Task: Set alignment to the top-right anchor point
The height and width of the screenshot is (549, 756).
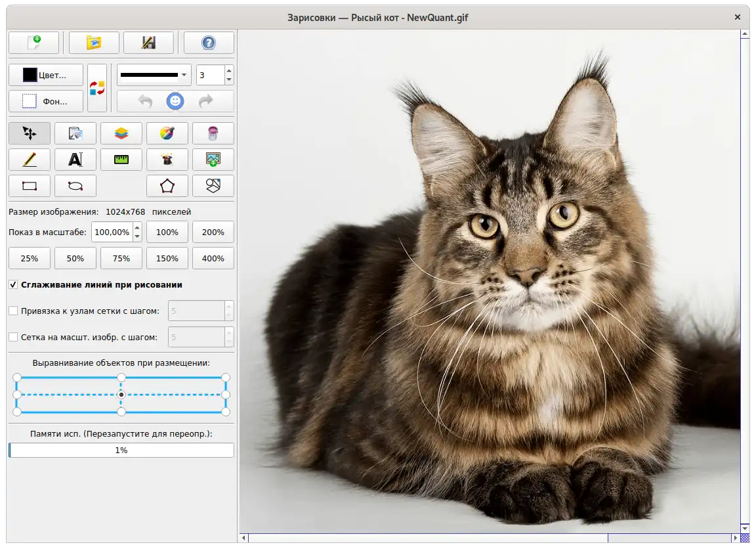Action: tap(225, 377)
